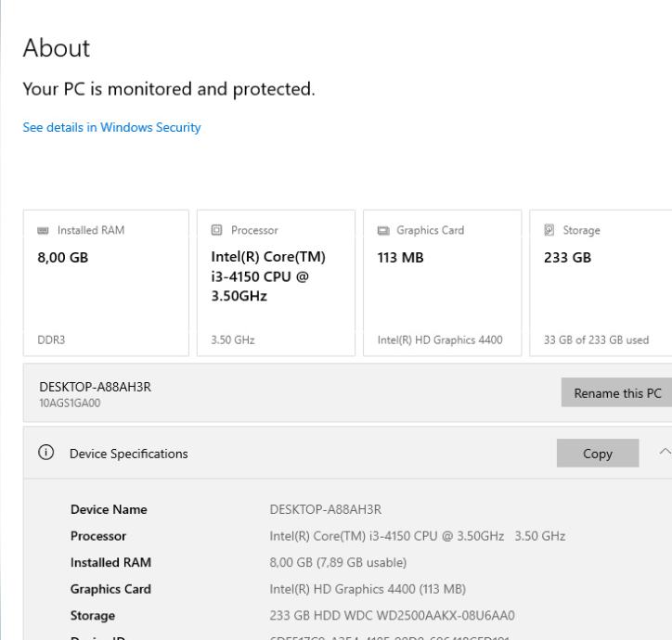
Task: Click the Storage drive icon
Action: coord(548,230)
